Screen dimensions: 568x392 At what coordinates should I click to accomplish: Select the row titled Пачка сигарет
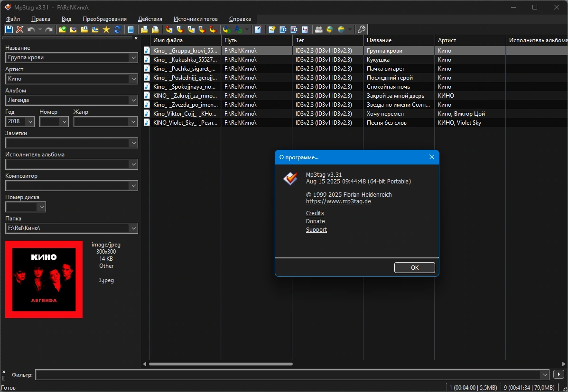[355, 68]
